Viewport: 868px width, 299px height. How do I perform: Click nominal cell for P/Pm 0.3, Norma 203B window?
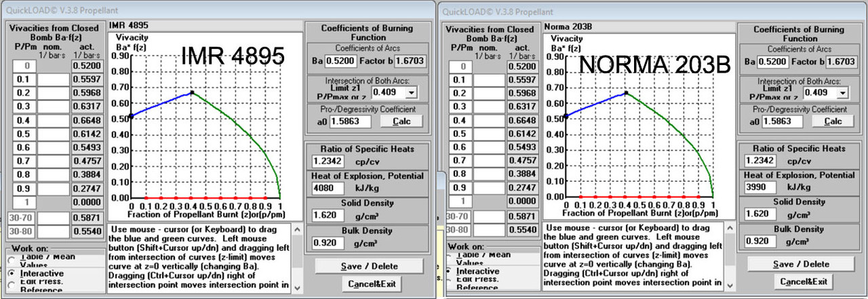[488, 107]
